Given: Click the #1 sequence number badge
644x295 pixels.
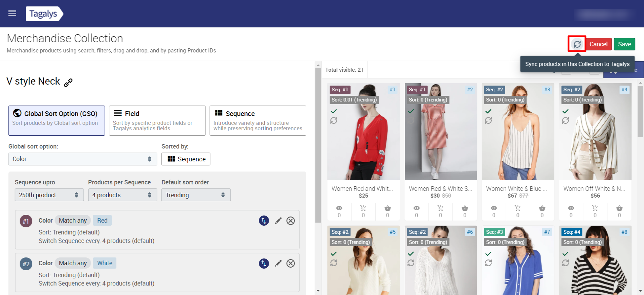Looking at the screenshot, I should (26, 221).
